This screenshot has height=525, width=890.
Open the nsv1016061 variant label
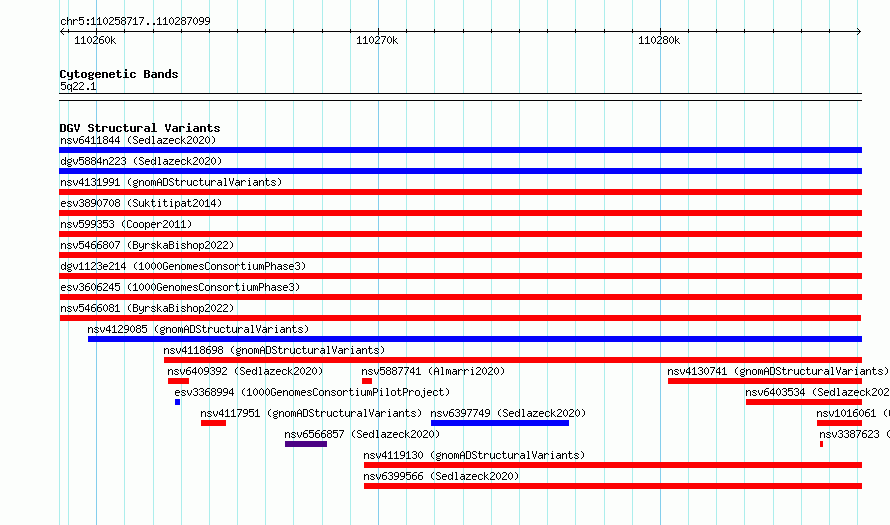pyautogui.click(x=853, y=413)
